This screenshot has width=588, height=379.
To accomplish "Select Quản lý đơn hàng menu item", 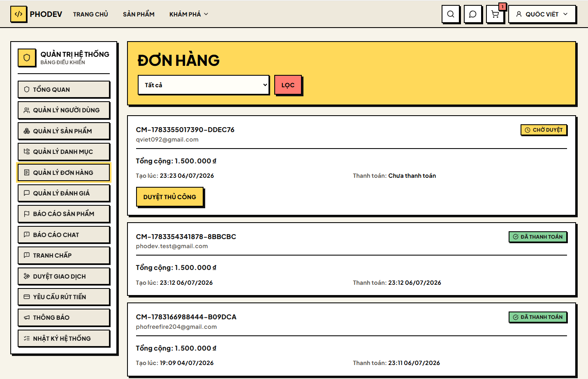I will pyautogui.click(x=64, y=172).
